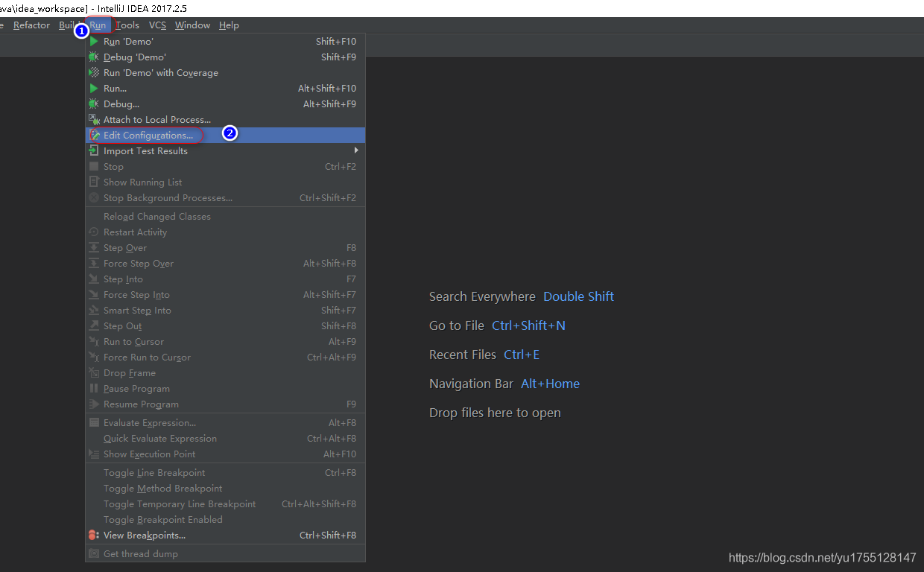Click the Debug 'Demo' bug icon

(x=94, y=57)
